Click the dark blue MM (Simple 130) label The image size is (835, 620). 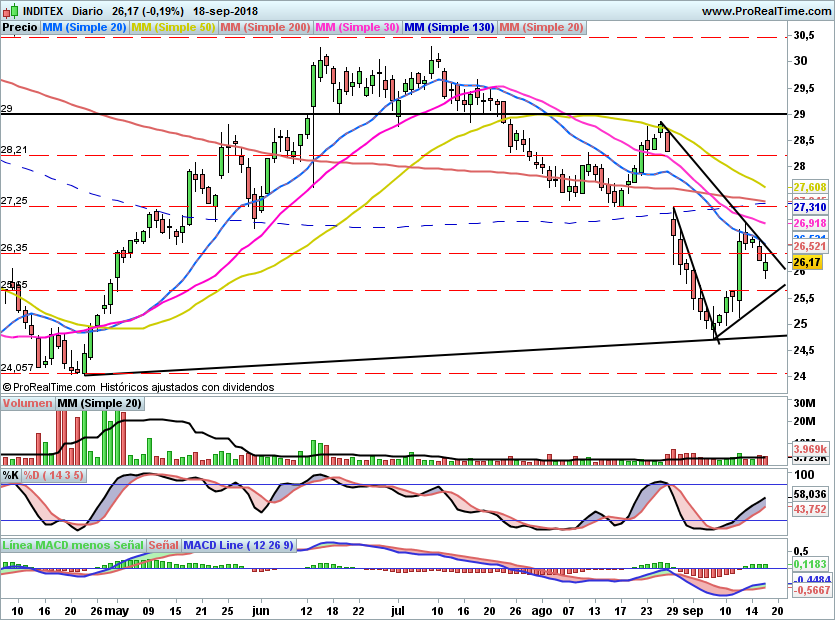[449, 28]
